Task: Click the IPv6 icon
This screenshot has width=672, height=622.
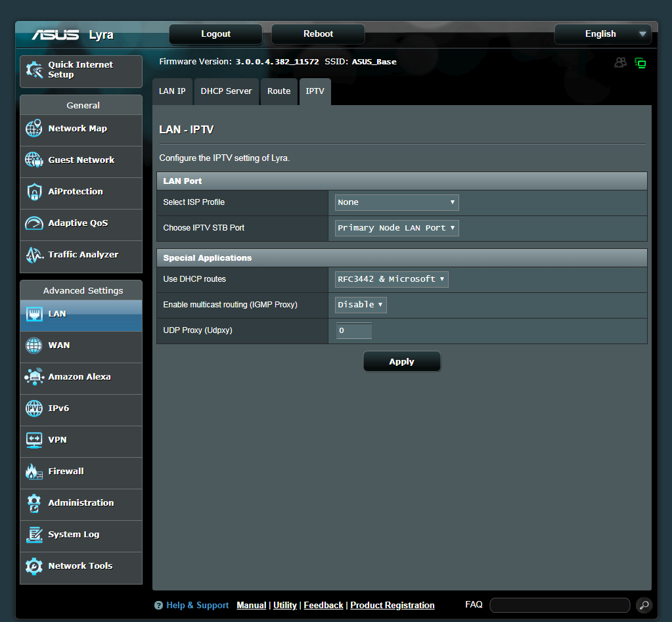Action: (34, 409)
